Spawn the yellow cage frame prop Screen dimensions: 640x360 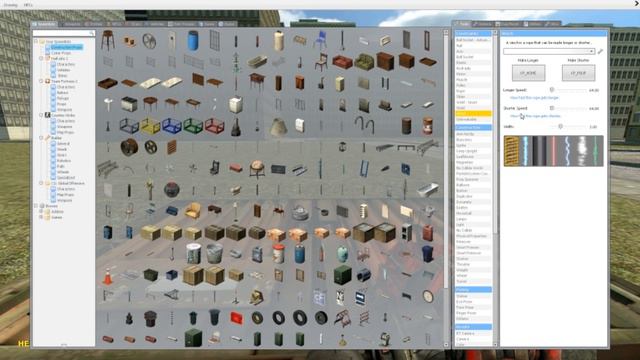[150, 126]
